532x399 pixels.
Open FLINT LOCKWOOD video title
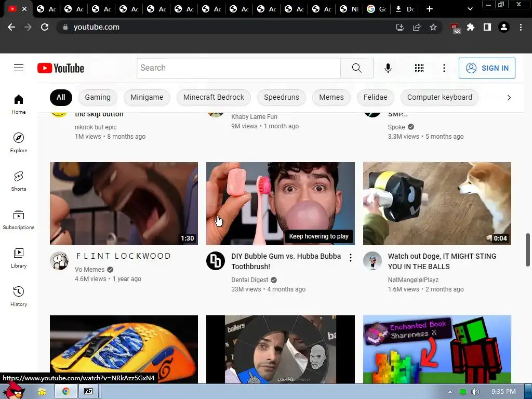(x=124, y=256)
